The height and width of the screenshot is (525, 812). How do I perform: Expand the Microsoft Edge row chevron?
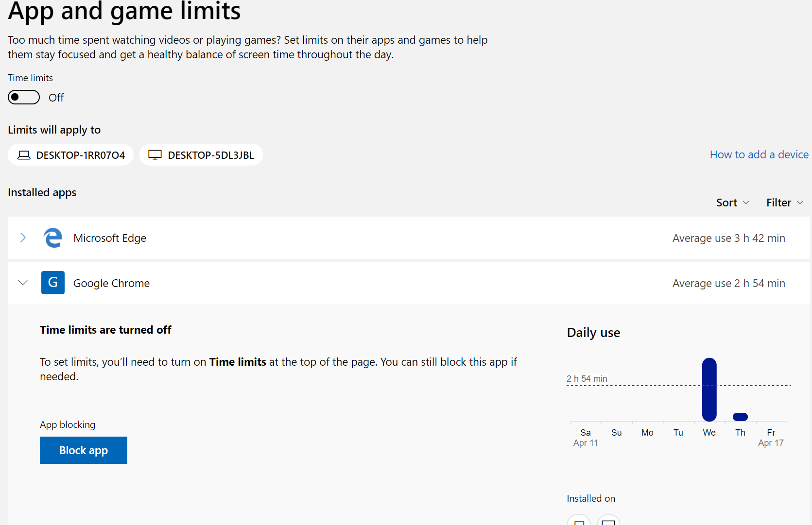[x=23, y=237]
